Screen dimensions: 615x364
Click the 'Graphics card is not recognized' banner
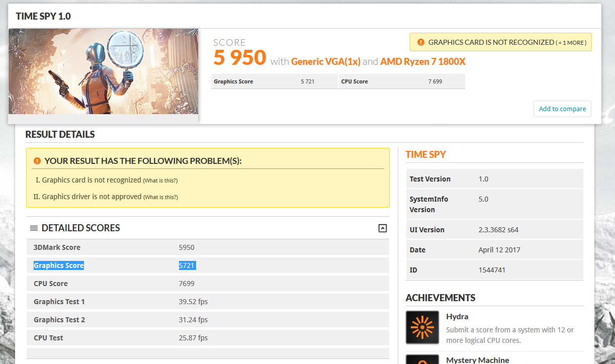click(x=491, y=42)
